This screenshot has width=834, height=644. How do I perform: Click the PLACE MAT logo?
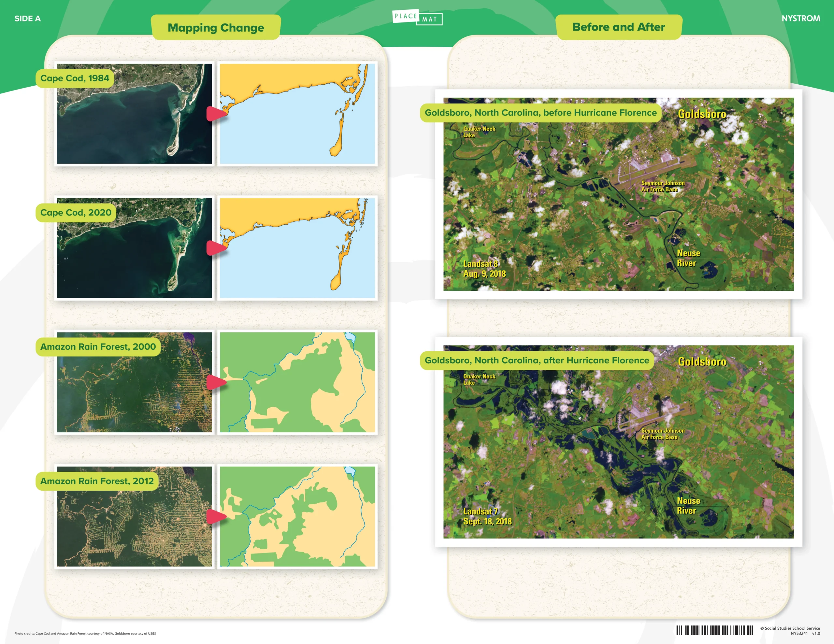tap(417, 17)
